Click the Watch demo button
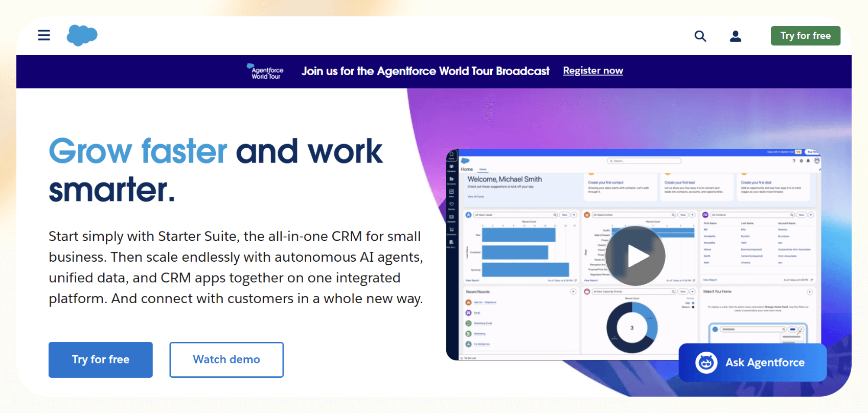 [x=226, y=360]
